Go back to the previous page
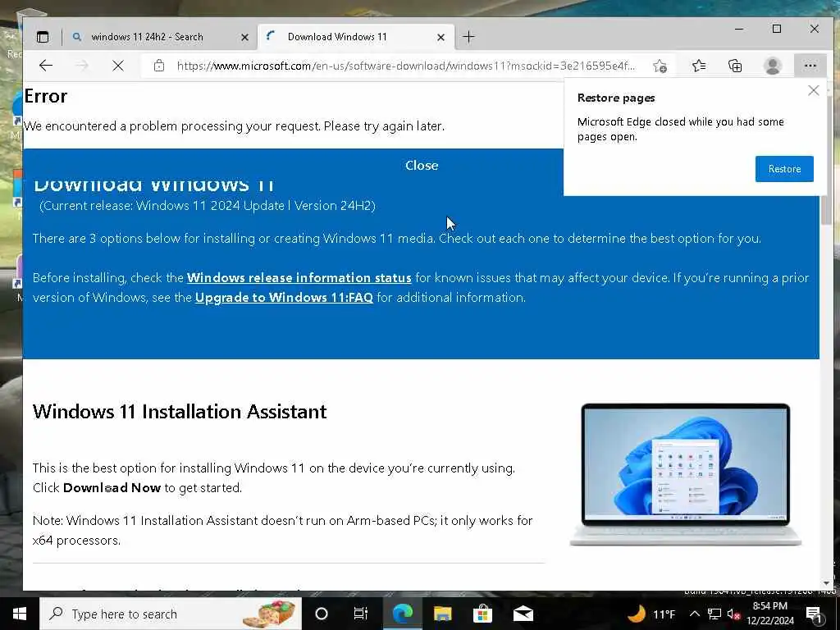Image resolution: width=840 pixels, height=630 pixels. coord(46,66)
